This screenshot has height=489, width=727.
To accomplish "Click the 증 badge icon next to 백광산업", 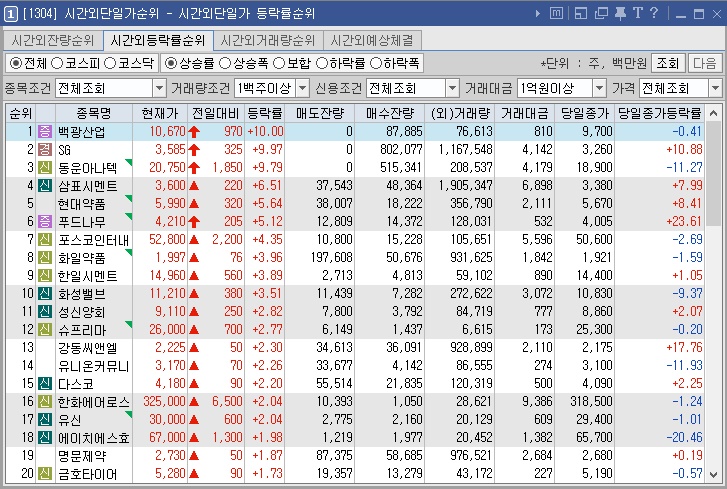I will point(45,131).
